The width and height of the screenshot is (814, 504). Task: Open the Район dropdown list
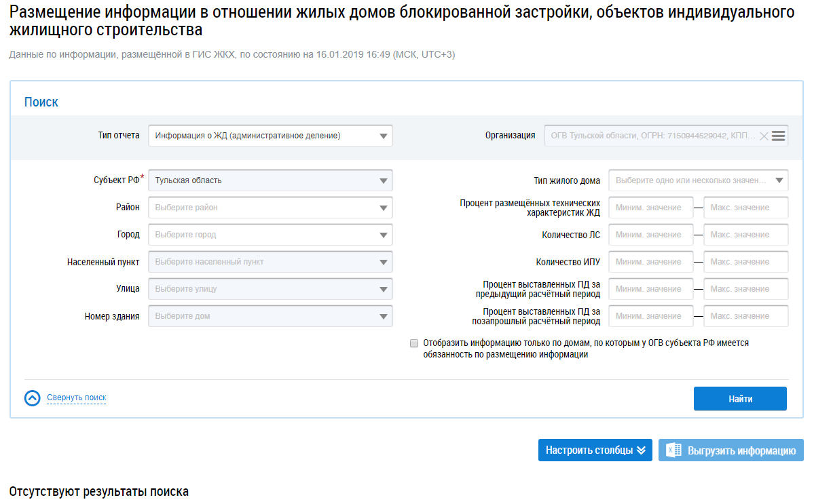[x=270, y=208]
